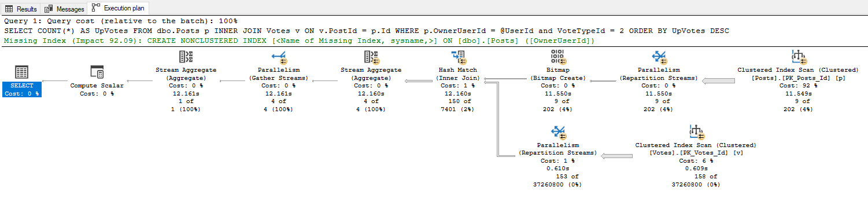Click the thick arrow from Posts index scan
868x216 pixels.
[x=718, y=81]
